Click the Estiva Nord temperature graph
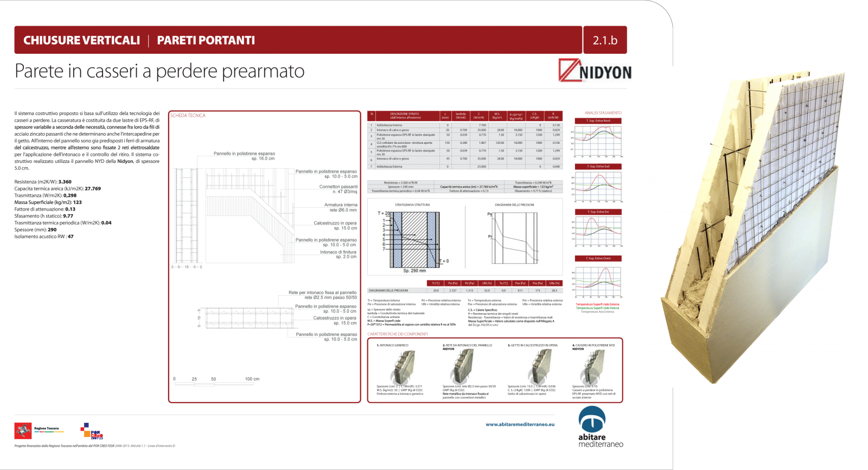This screenshot has height=470, width=868. 597,142
